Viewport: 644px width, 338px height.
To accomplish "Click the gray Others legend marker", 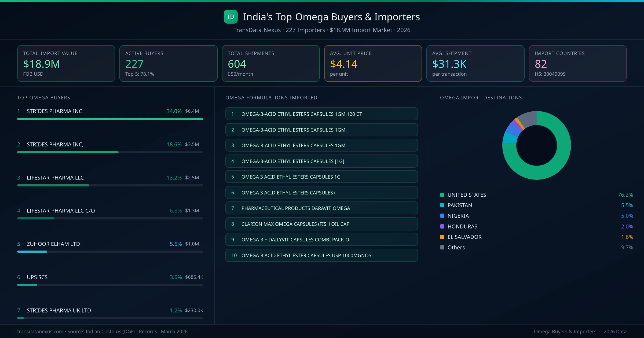I will (x=442, y=247).
